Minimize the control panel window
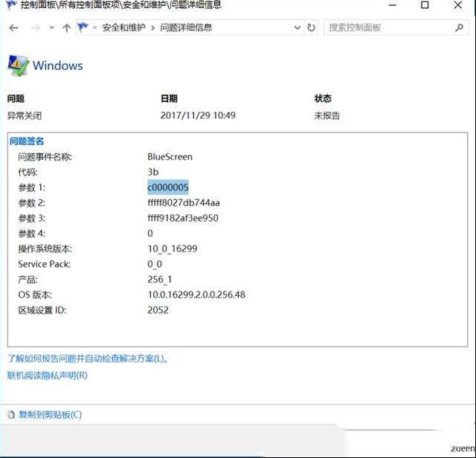The width and height of the screenshot is (476, 458). click(393, 5)
